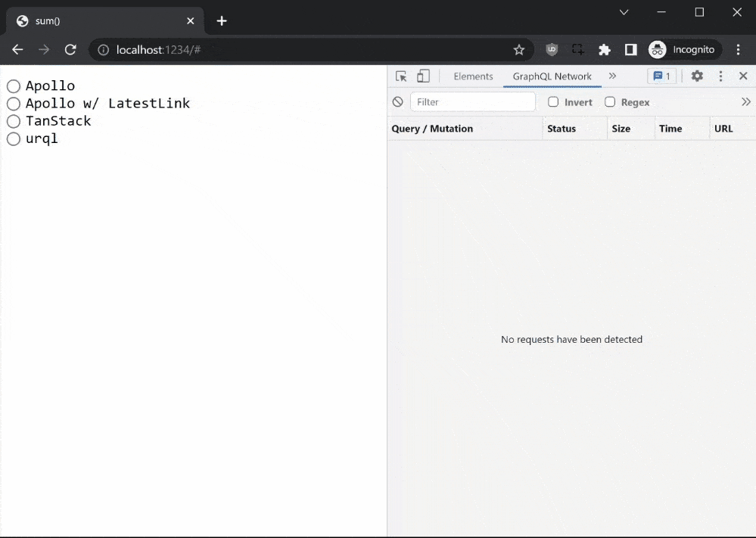Sort by Time column header
The image size is (756, 538).
(682, 129)
